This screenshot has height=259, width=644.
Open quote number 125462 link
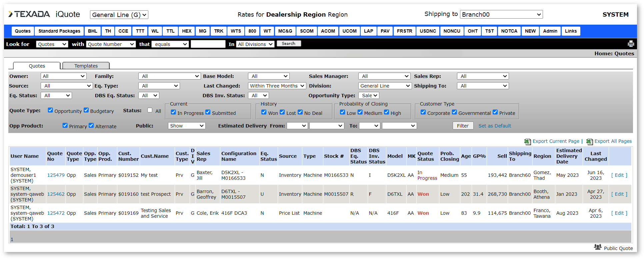(56, 194)
